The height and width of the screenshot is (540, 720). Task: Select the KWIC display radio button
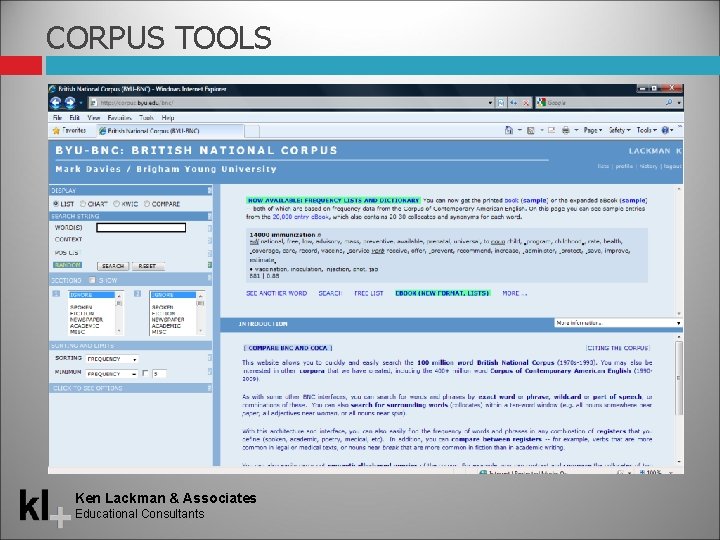click(117, 204)
